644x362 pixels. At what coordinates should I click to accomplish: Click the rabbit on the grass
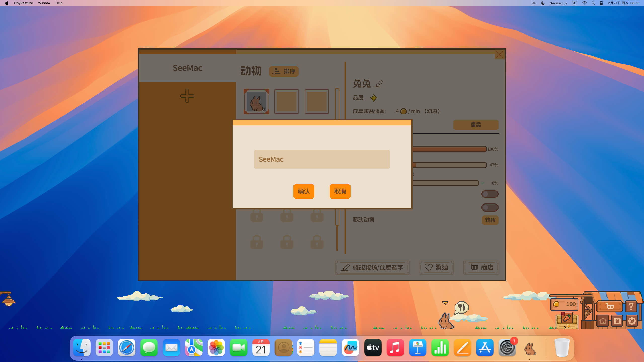pos(446,321)
